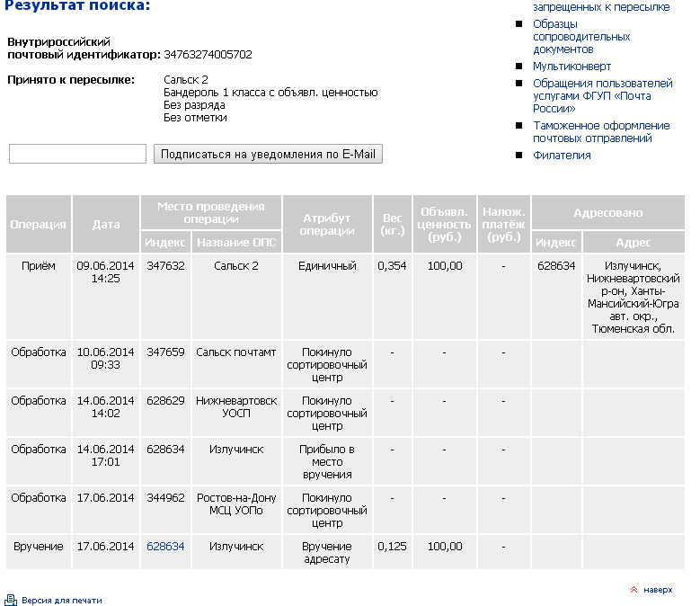Click Подписаться на уведомления по E-Mail button
This screenshot has height=606, width=700.
point(268,154)
